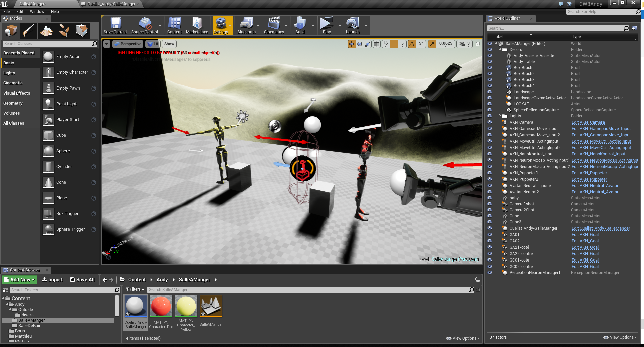Select the Foliage mode icon
Viewport: 644px width, 347px height.
pos(64,31)
